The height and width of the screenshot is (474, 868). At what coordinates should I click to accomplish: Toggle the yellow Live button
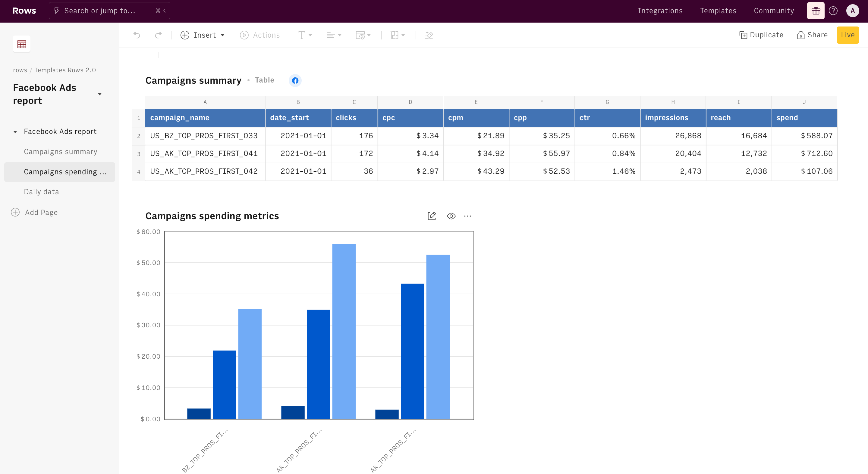pyautogui.click(x=848, y=35)
